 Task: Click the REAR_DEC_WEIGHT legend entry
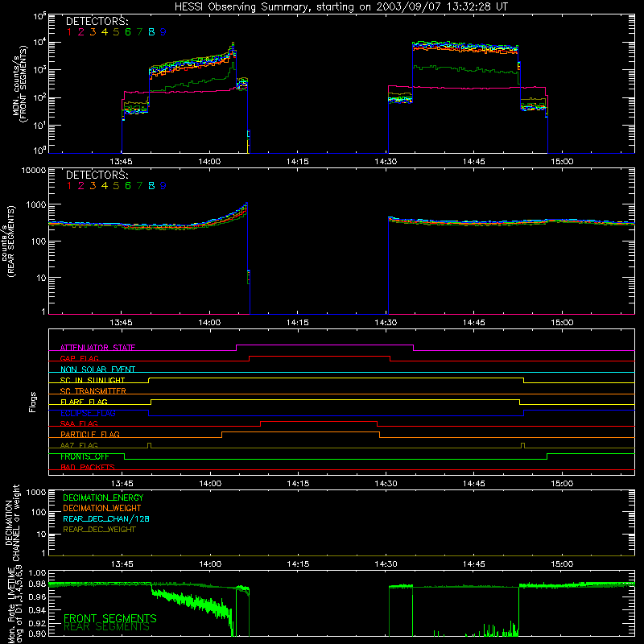click(99, 530)
